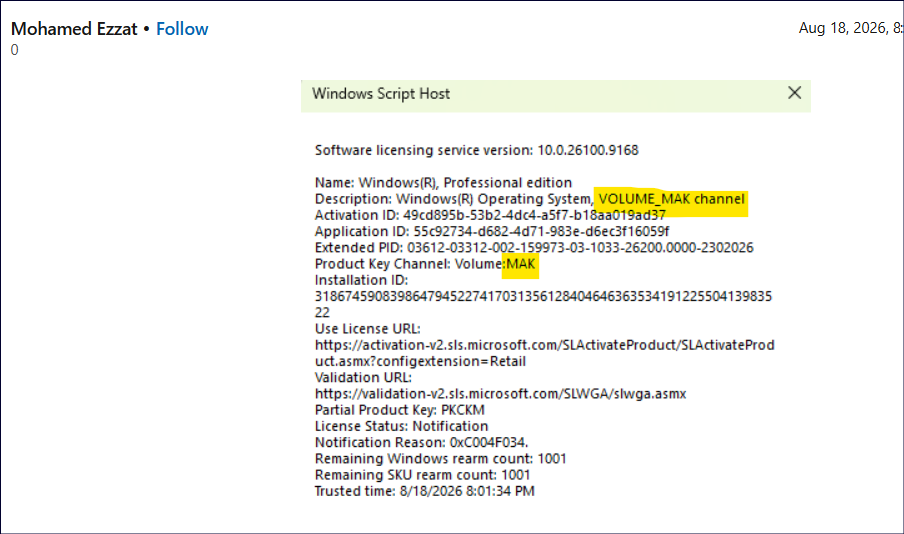Open Mohamed Ezzat's profile name
Image resolution: width=904 pixels, height=534 pixels.
click(x=74, y=29)
